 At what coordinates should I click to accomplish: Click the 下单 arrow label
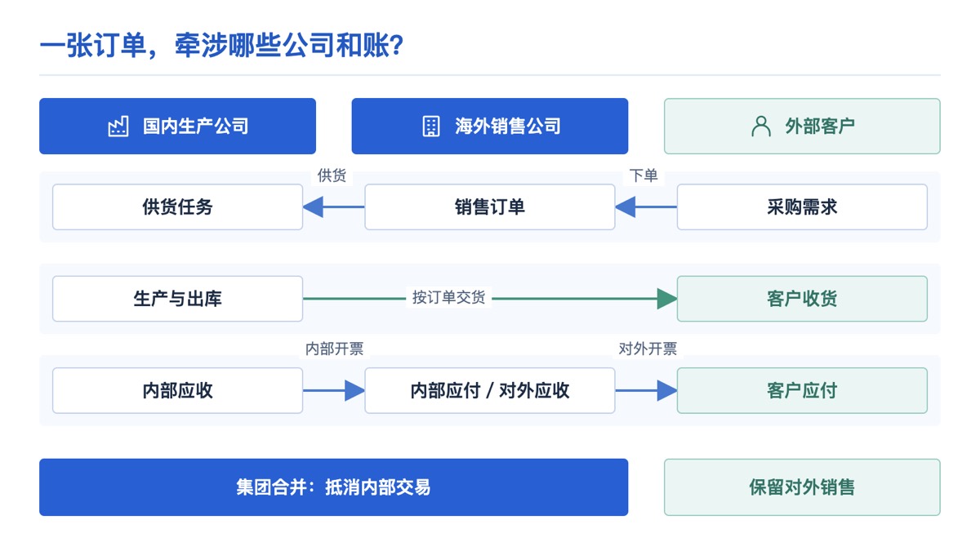pyautogui.click(x=644, y=176)
